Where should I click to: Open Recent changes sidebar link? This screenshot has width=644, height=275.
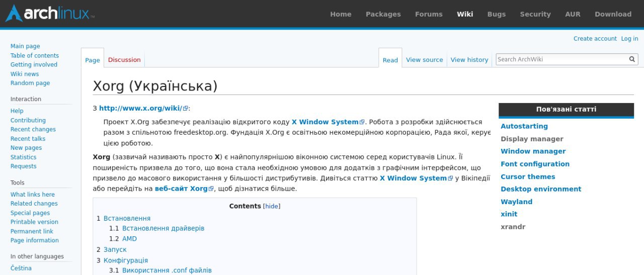click(33, 130)
